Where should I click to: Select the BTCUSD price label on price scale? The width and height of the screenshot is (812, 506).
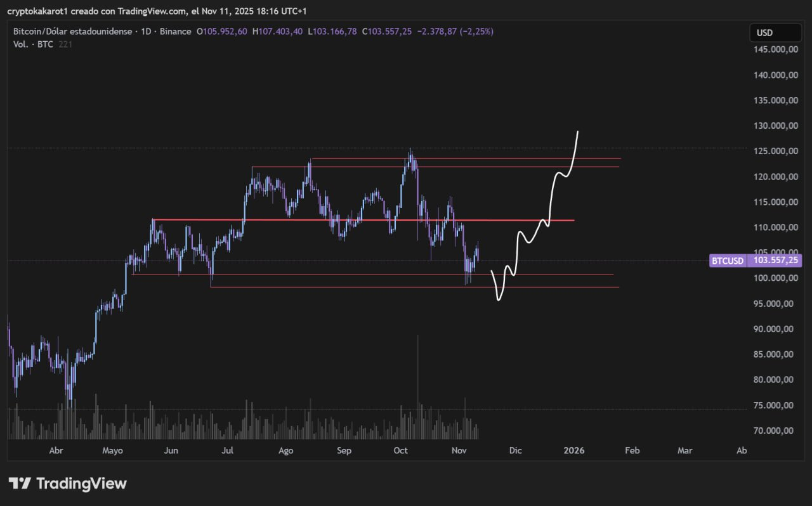point(727,260)
